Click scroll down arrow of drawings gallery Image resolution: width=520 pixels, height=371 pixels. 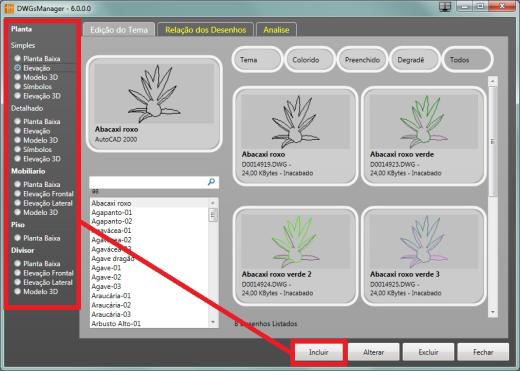click(492, 312)
